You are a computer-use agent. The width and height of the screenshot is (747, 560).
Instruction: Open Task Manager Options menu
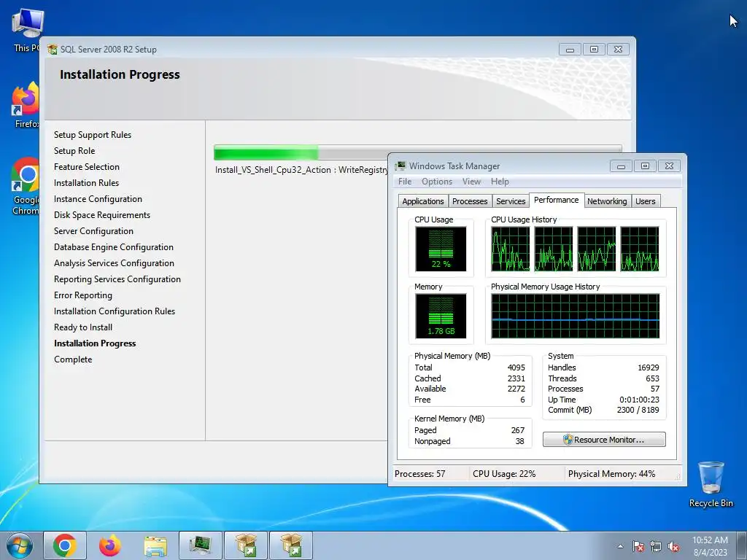tap(437, 182)
